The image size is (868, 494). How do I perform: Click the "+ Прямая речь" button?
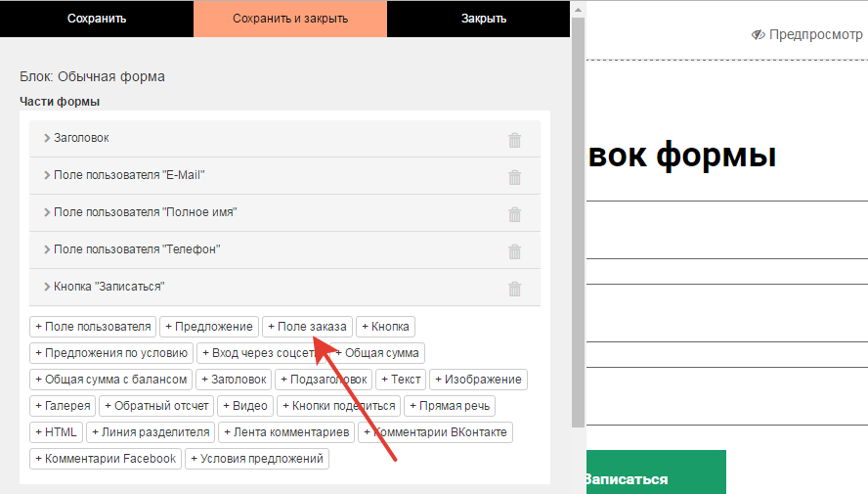click(x=450, y=406)
